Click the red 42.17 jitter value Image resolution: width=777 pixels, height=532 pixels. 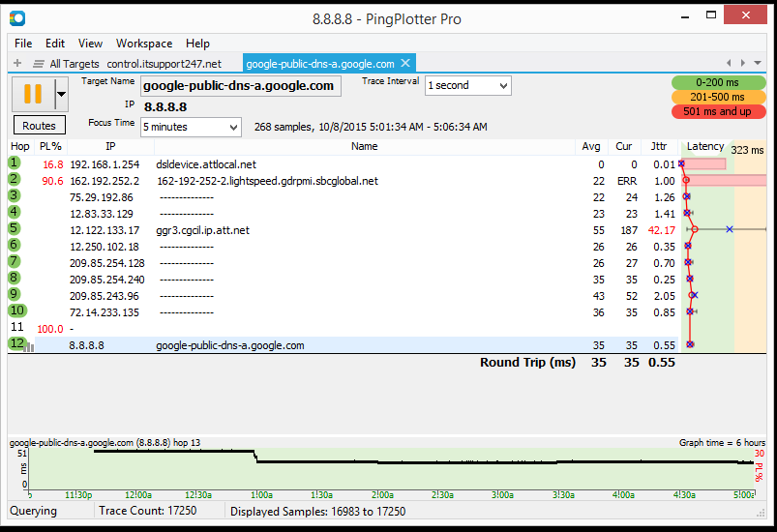(662, 230)
